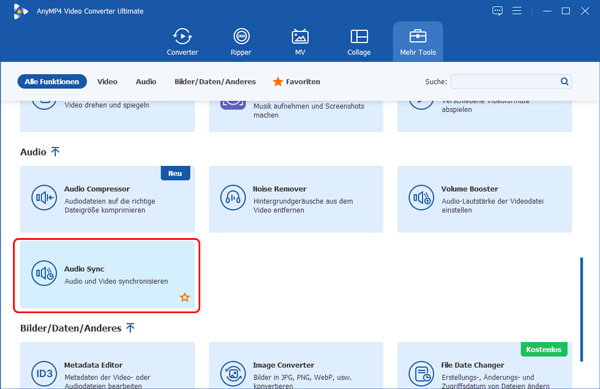Open the Volume Booster tool
This screenshot has width=600, height=389.
pos(484,199)
